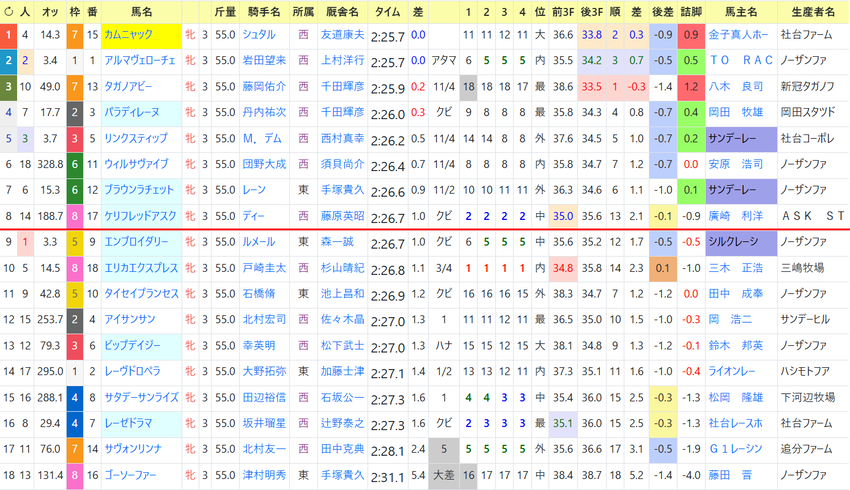Open trainer 友道康夫 page

click(x=342, y=35)
